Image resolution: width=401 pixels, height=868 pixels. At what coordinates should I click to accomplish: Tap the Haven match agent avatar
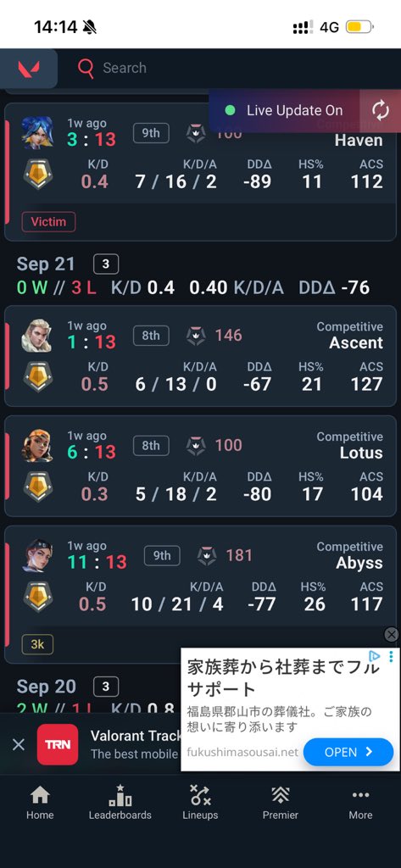pos(37,133)
